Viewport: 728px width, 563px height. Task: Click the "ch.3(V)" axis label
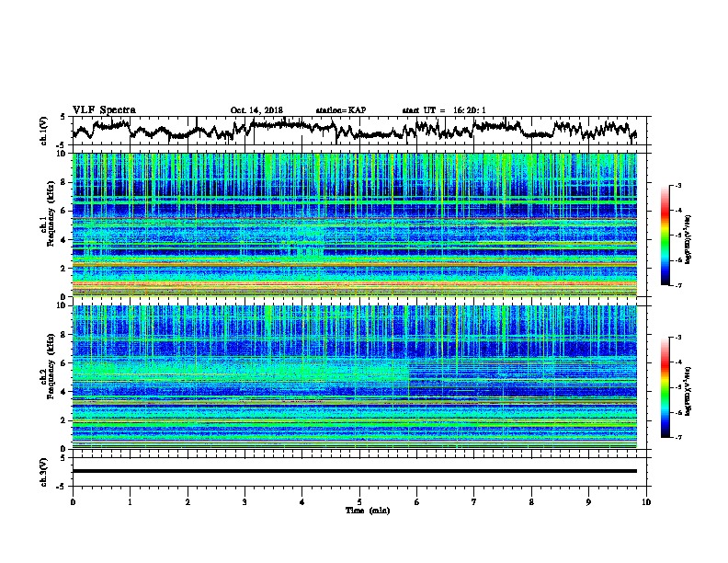click(44, 472)
